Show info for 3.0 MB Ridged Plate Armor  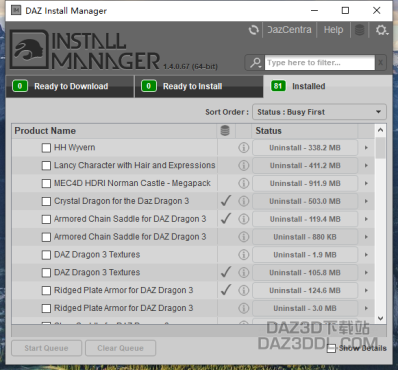[x=244, y=308]
